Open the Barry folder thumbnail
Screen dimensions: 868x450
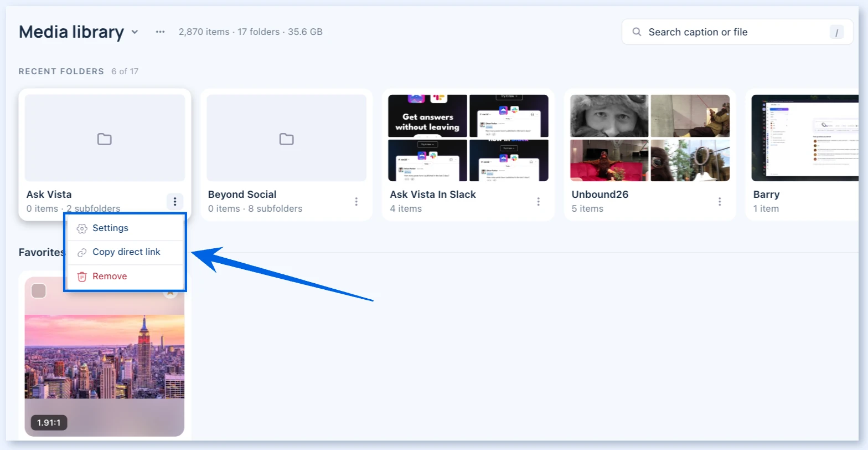click(805, 138)
